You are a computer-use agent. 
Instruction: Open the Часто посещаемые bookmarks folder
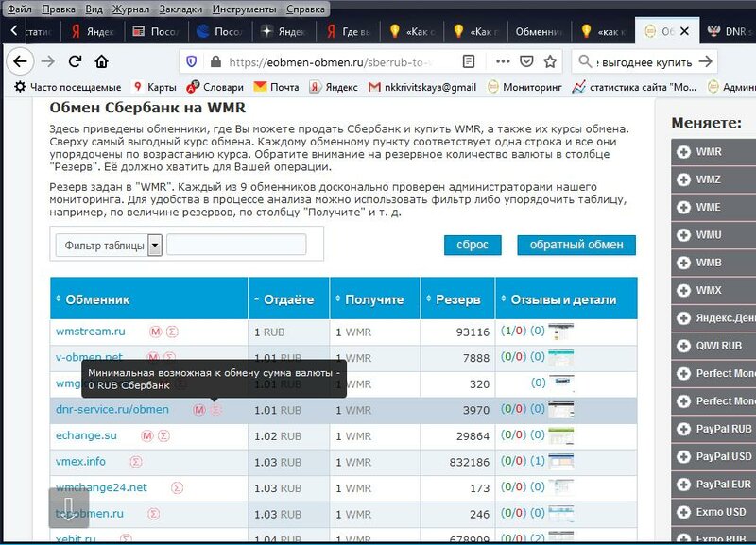click(67, 87)
